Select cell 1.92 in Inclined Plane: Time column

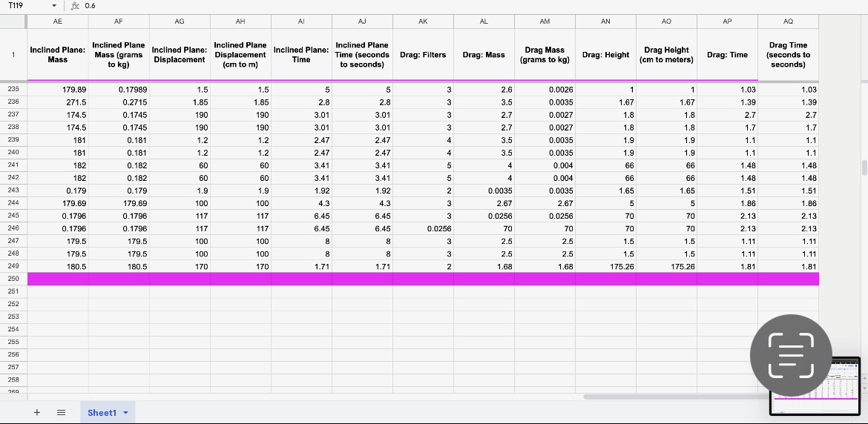coord(301,191)
